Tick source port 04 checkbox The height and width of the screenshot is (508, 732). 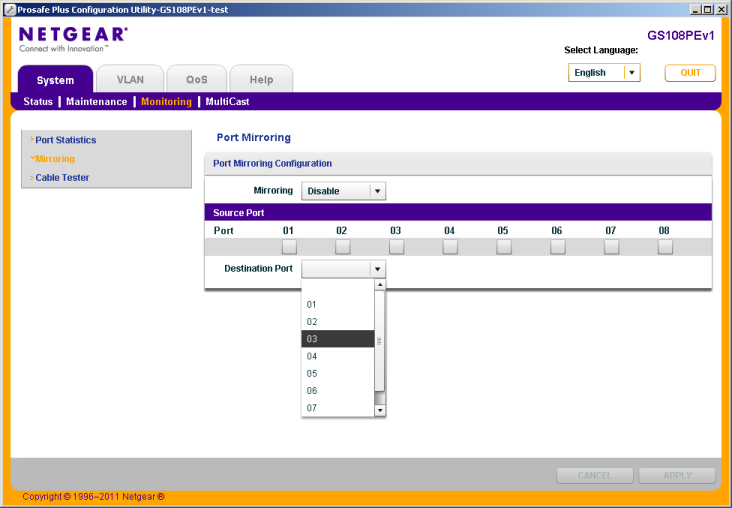click(x=450, y=247)
